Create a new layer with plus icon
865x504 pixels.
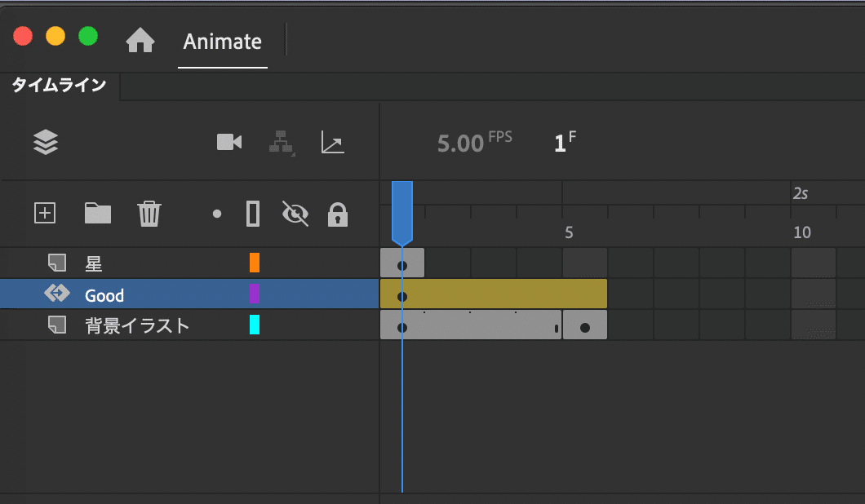pyautogui.click(x=45, y=213)
